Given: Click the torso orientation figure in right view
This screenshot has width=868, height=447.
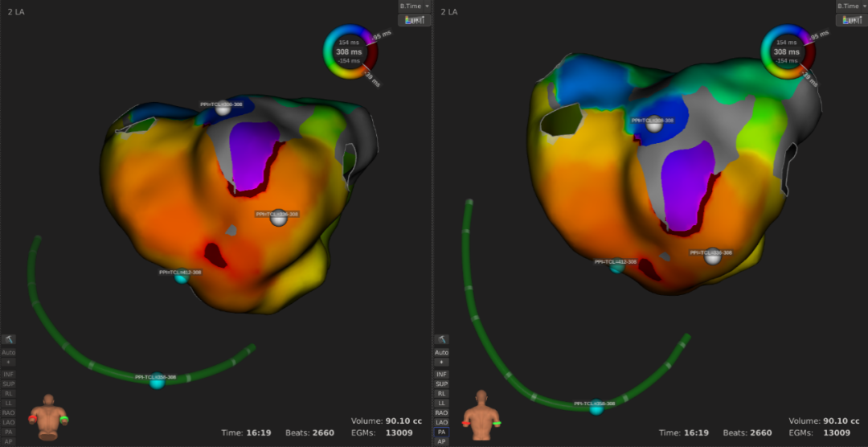Looking at the screenshot, I should coord(481,414).
